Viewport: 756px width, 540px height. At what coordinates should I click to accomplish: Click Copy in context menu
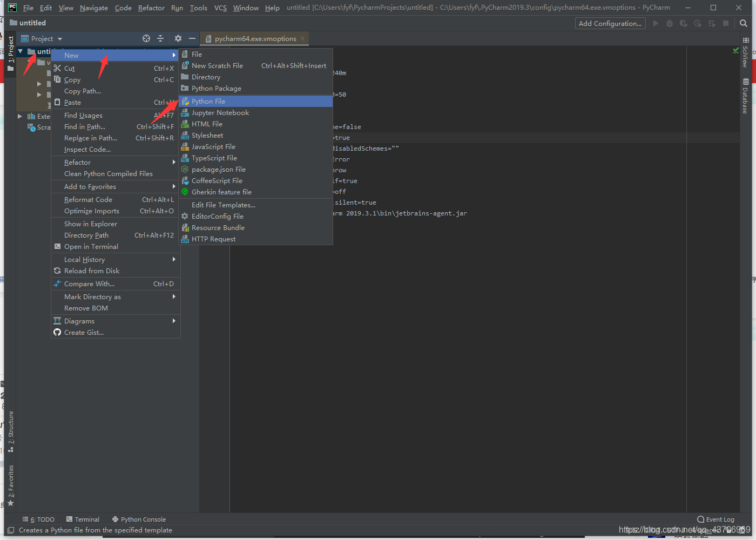tap(114, 79)
